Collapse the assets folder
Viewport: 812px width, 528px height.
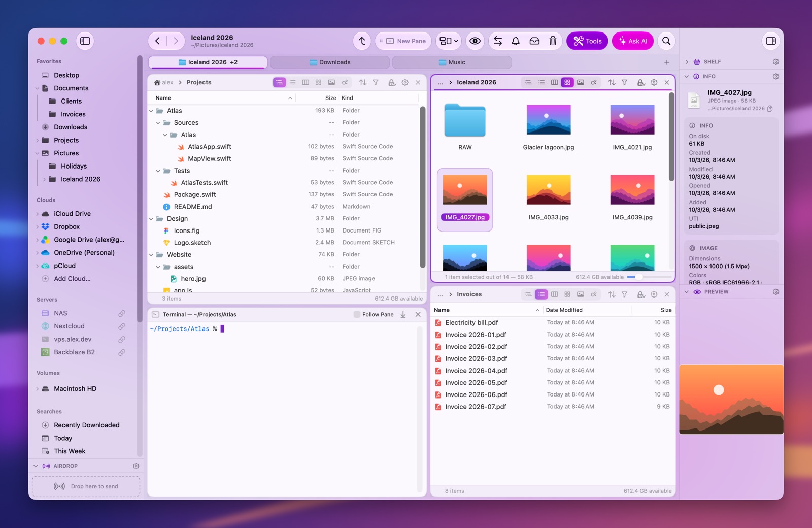click(158, 267)
